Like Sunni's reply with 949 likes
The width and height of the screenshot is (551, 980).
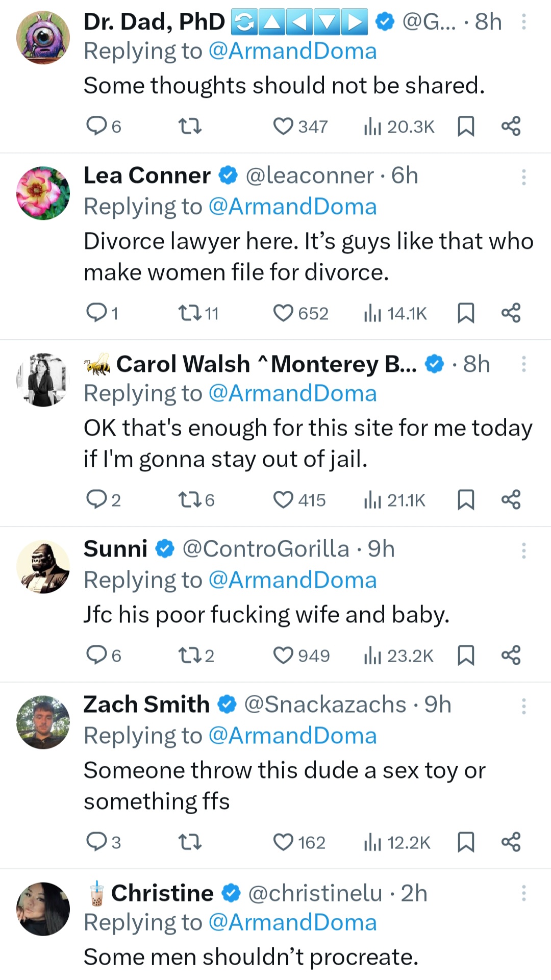(x=283, y=655)
